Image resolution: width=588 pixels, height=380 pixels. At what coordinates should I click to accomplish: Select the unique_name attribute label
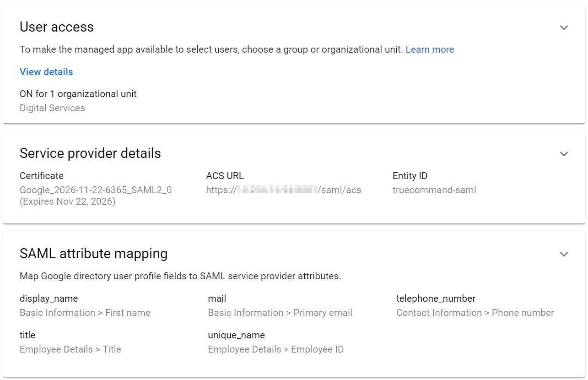(236, 335)
